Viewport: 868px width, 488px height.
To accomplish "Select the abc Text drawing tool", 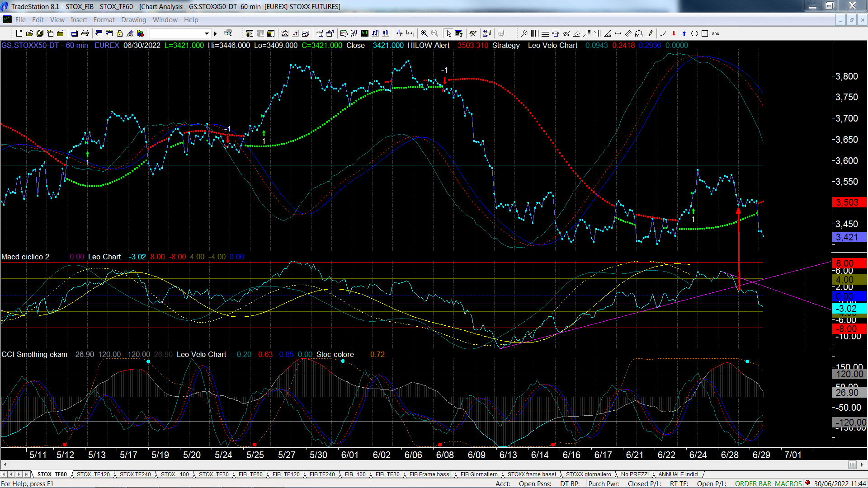I will point(716,33).
